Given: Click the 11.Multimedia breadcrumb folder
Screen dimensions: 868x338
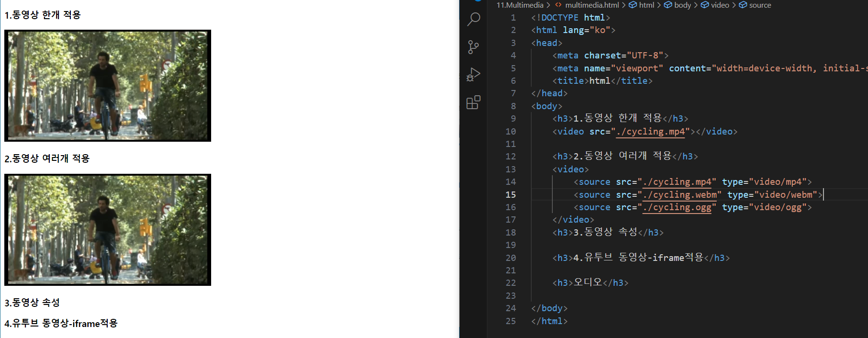Looking at the screenshot, I should tap(520, 5).
